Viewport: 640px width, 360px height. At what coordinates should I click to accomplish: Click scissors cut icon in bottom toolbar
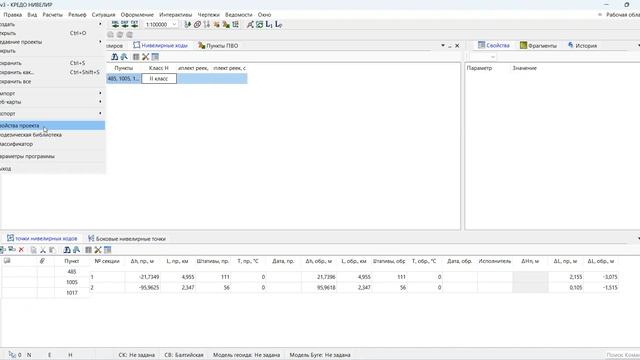tap(43, 250)
